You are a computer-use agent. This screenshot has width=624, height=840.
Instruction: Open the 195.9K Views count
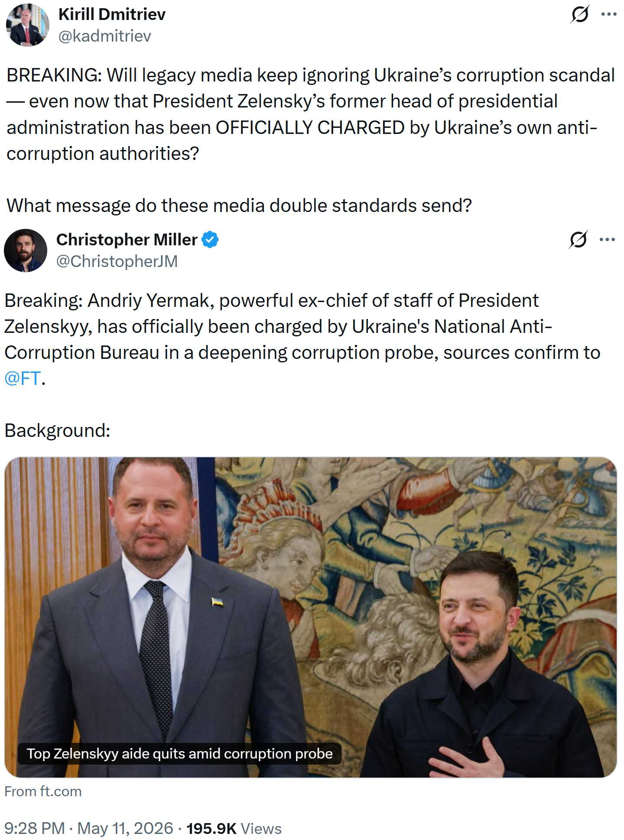pos(234,828)
